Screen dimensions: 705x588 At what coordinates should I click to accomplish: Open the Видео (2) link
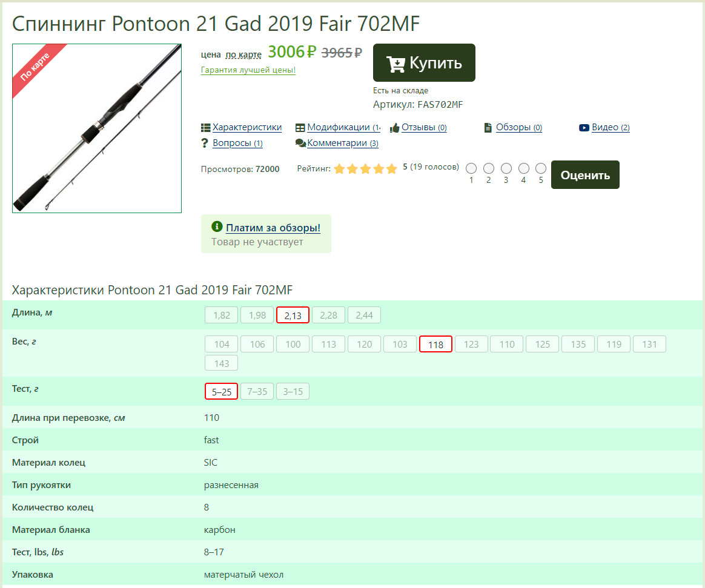[x=611, y=127]
